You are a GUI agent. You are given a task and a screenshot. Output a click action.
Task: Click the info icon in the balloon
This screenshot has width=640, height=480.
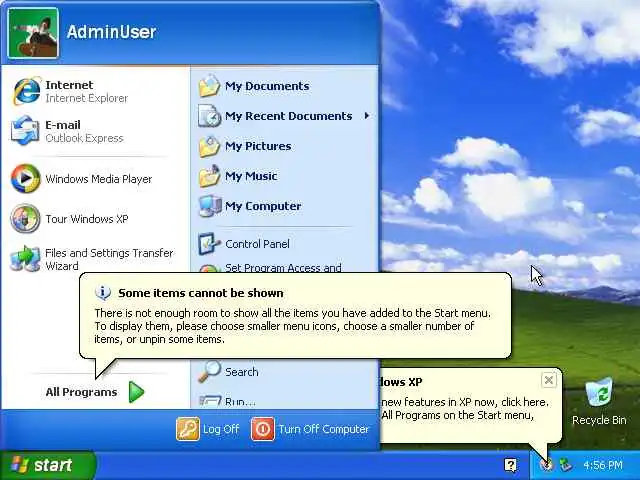pos(103,293)
